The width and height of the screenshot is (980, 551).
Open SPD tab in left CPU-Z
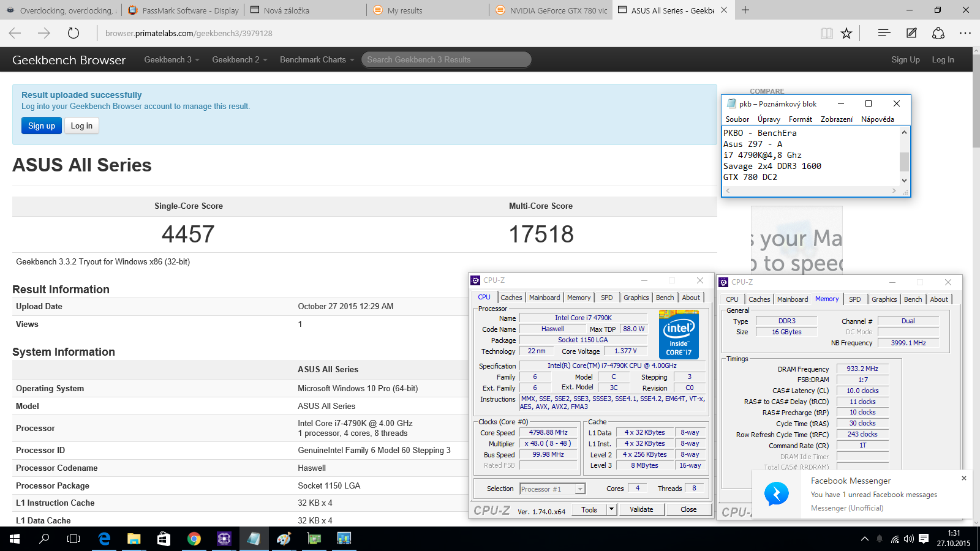[x=606, y=298]
